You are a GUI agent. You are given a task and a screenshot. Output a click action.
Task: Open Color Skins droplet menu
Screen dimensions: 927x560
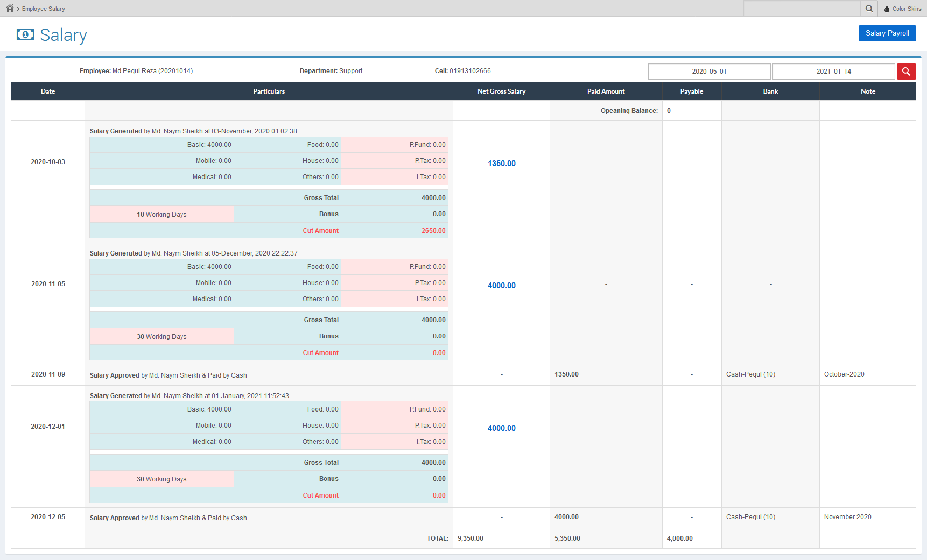coord(902,9)
